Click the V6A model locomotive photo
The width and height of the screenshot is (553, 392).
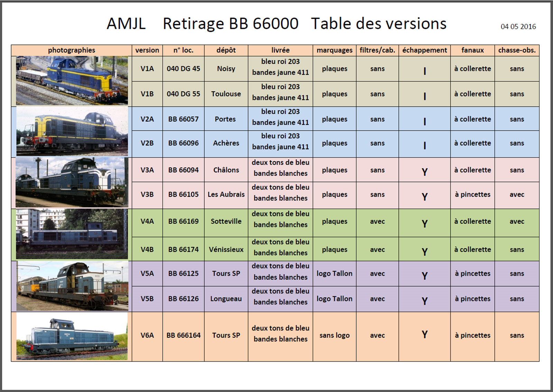pos(72,336)
